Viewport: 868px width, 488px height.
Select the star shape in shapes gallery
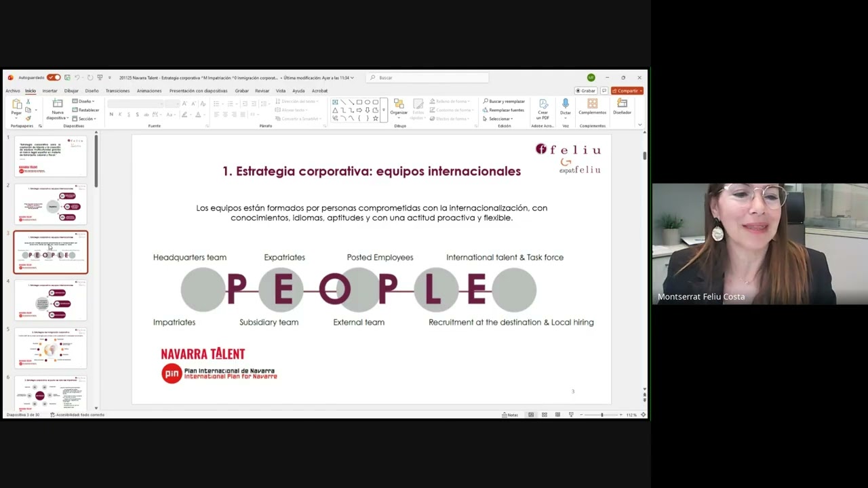(375, 119)
